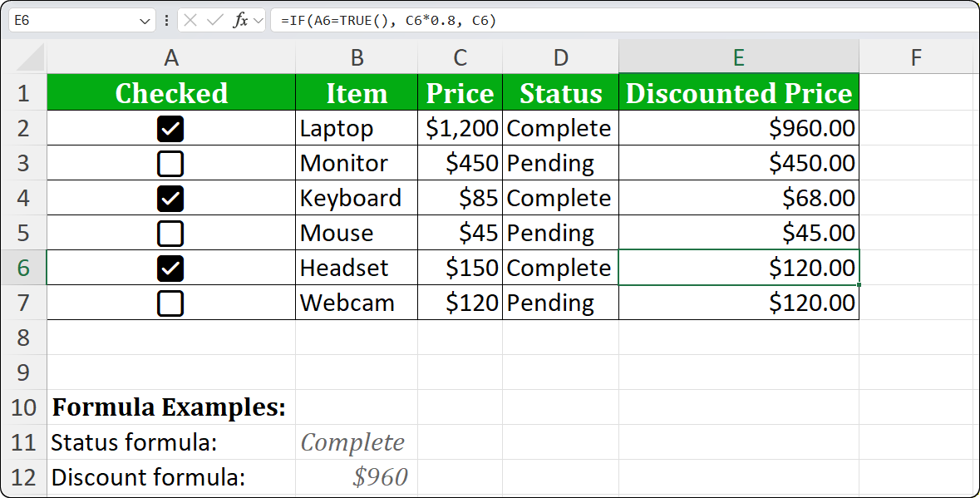Click the three-dot Name Box resize handle

point(167,20)
